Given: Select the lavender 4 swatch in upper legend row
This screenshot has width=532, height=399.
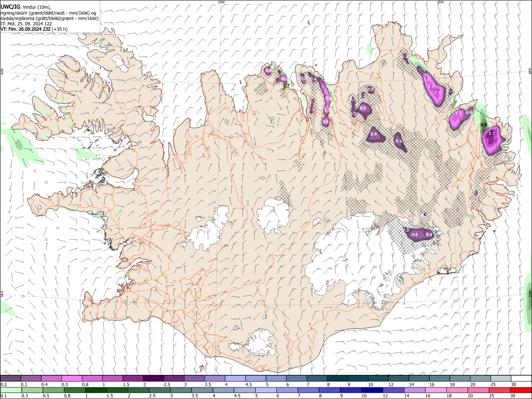Looking at the screenshot, I should pyautogui.click(x=235, y=379).
